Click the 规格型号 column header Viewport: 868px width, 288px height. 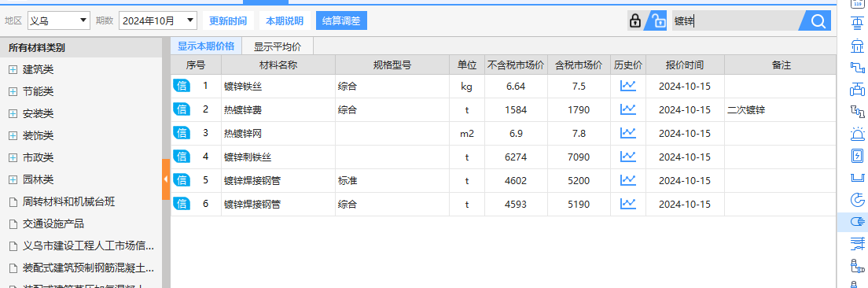tap(392, 65)
